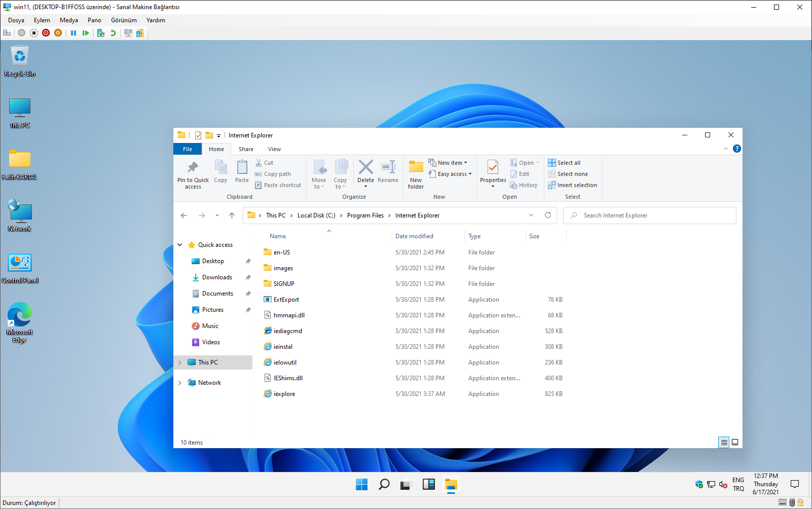Image resolution: width=812 pixels, height=509 pixels.
Task: Open the address bar history dropdown
Action: [531, 215]
